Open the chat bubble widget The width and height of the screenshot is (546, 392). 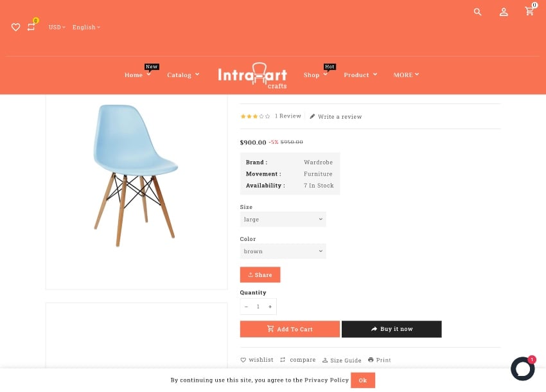(x=522, y=369)
